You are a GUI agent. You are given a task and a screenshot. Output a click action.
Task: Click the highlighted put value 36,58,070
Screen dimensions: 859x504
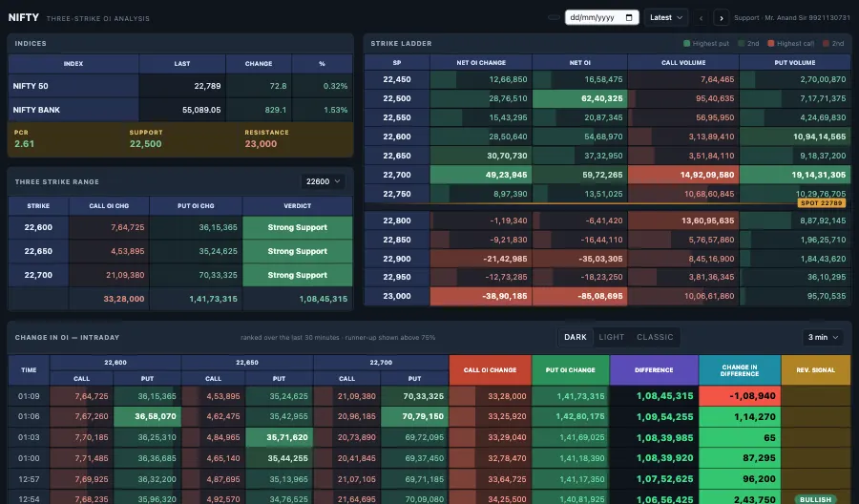pyautogui.click(x=147, y=416)
